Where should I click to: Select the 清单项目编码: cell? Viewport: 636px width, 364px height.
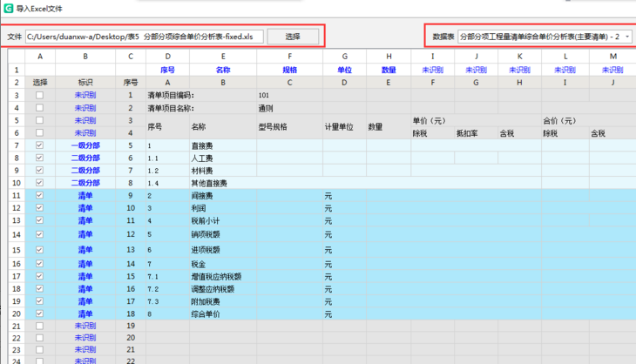pos(201,95)
